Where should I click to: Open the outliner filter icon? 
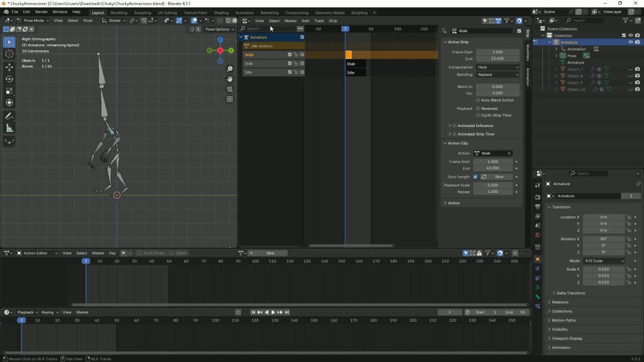pos(625,20)
